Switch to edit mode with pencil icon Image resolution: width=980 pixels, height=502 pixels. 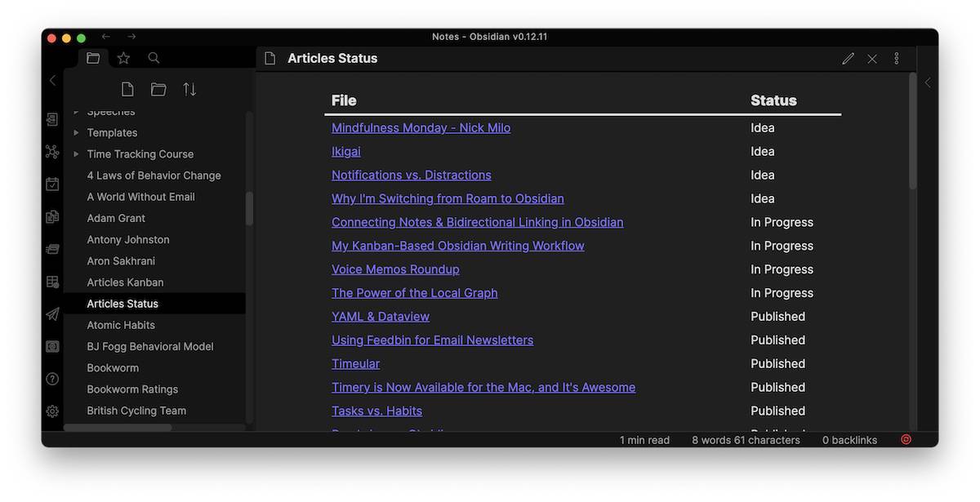click(849, 59)
